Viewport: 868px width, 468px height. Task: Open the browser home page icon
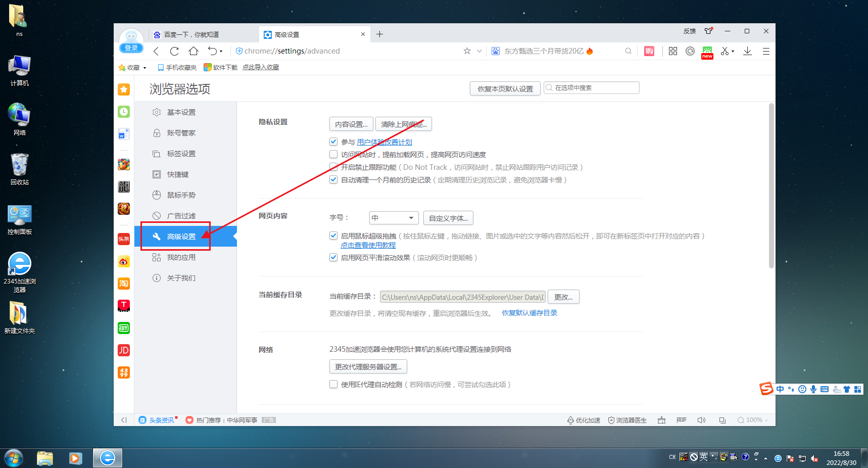point(194,51)
